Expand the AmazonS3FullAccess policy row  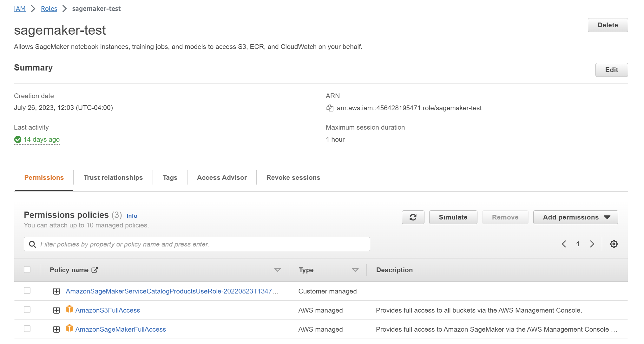tap(56, 310)
